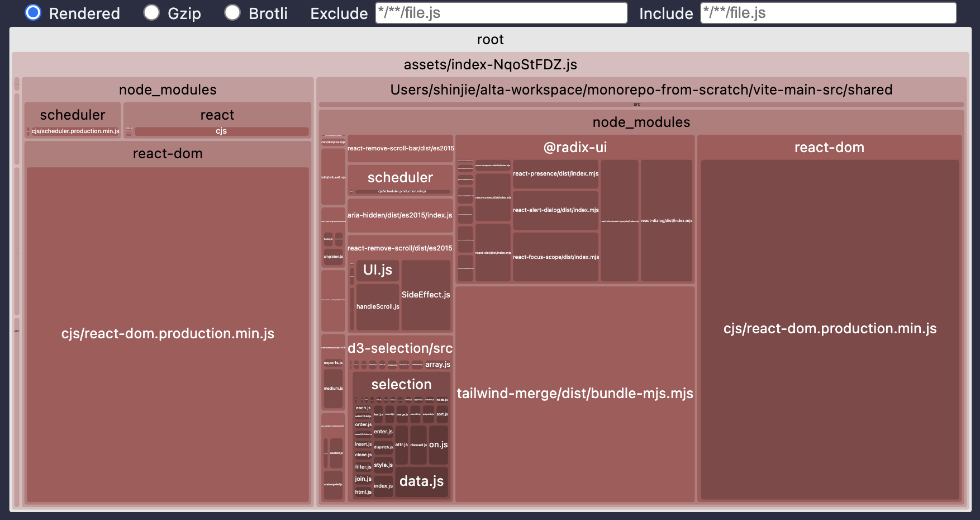Select the medium.js block

point(333,389)
